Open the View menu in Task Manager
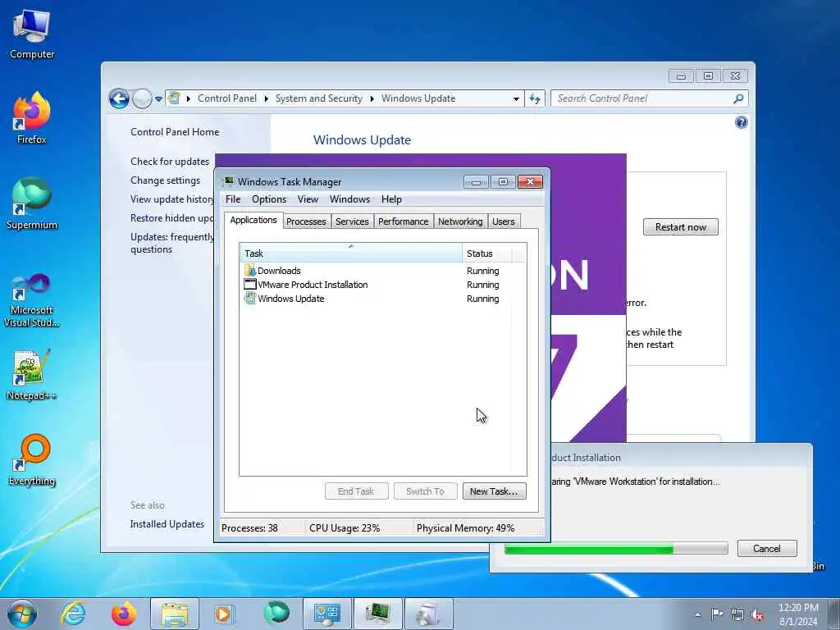The image size is (840, 630). click(x=308, y=199)
